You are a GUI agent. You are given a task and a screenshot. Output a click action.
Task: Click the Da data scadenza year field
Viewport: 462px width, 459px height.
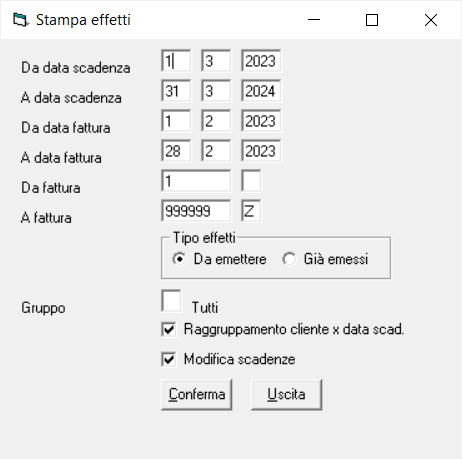point(261,61)
